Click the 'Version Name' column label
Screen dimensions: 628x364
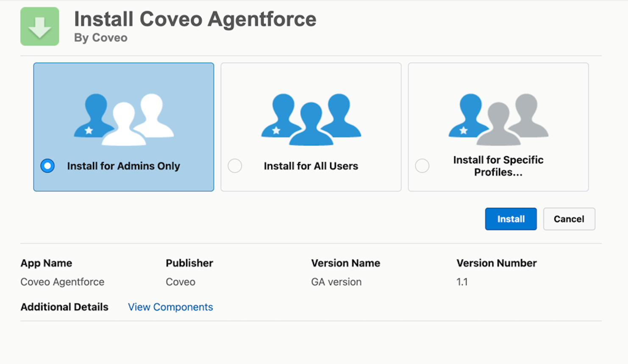pos(346,263)
